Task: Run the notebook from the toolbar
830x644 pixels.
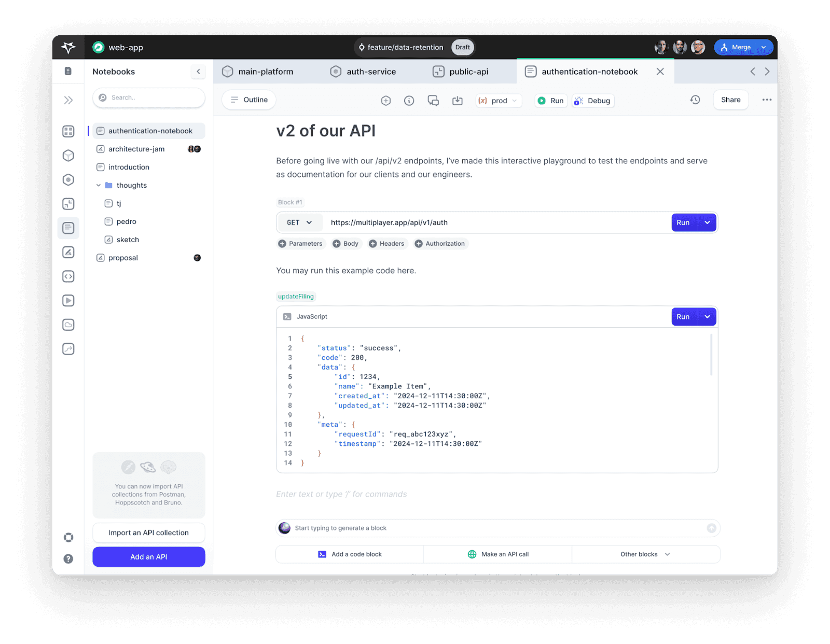Action: click(x=551, y=101)
